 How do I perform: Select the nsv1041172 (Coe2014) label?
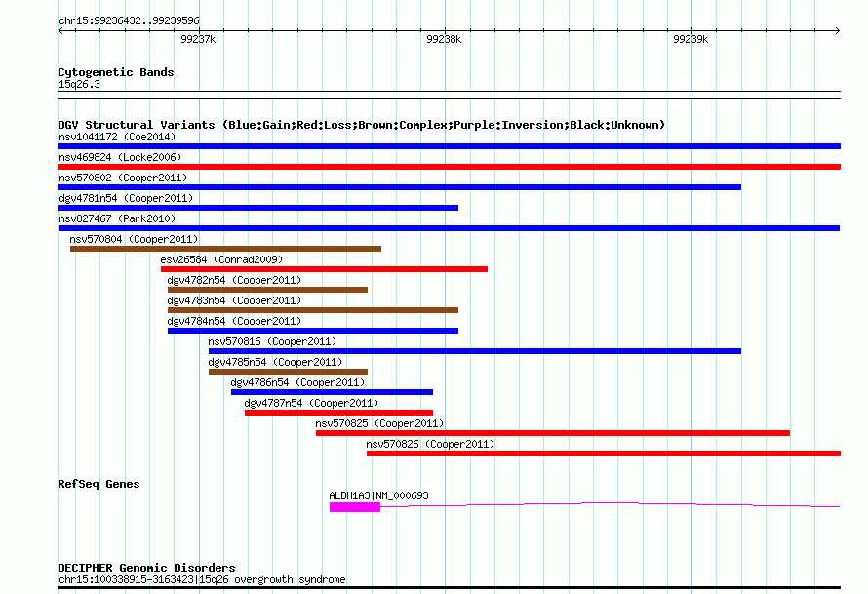coord(117,137)
